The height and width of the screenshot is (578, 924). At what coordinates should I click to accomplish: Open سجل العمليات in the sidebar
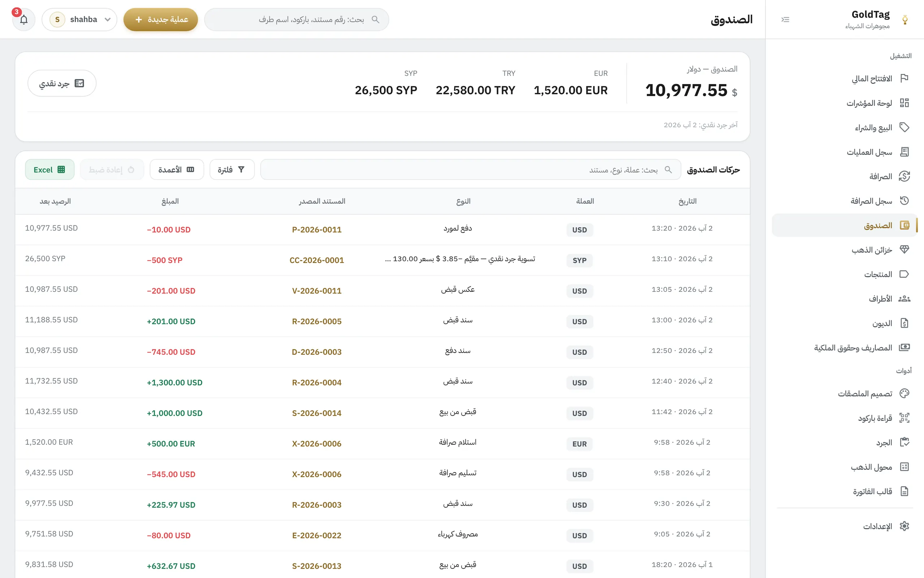coord(845,152)
